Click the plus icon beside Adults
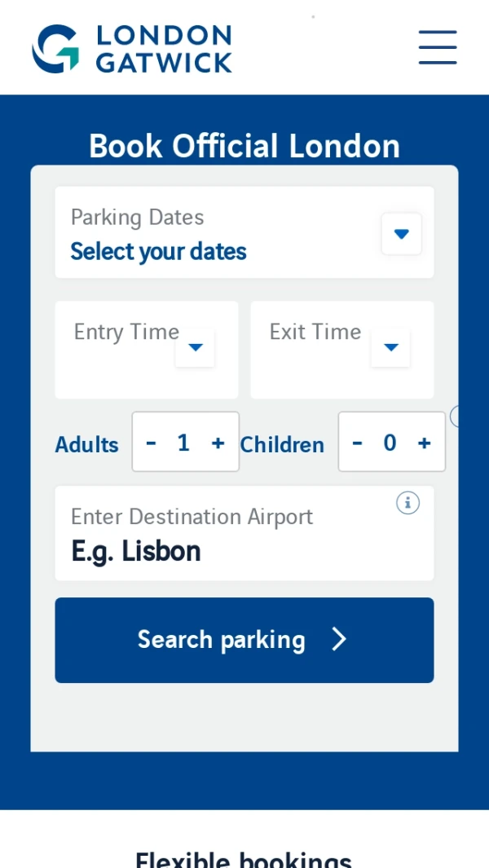This screenshot has height=868, width=489. pos(218,443)
